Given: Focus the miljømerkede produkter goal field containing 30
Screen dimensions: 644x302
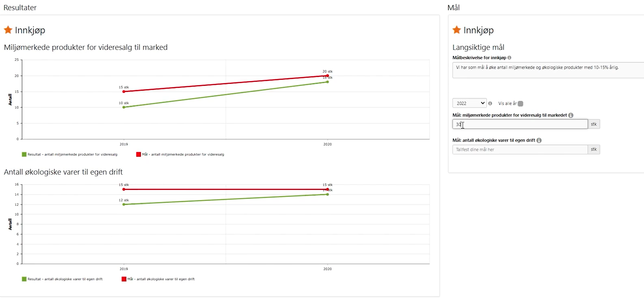Looking at the screenshot, I should [x=520, y=124].
